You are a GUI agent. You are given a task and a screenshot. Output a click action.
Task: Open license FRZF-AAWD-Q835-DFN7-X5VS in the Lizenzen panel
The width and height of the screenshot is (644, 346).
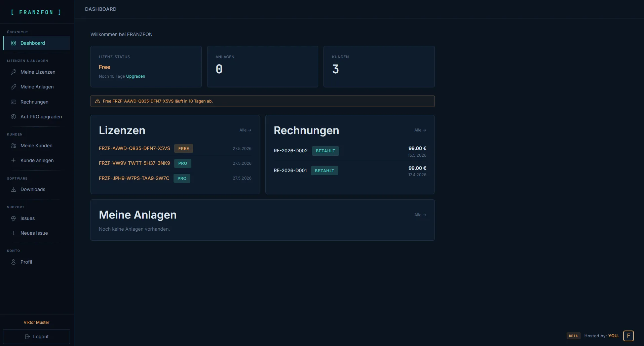135,148
